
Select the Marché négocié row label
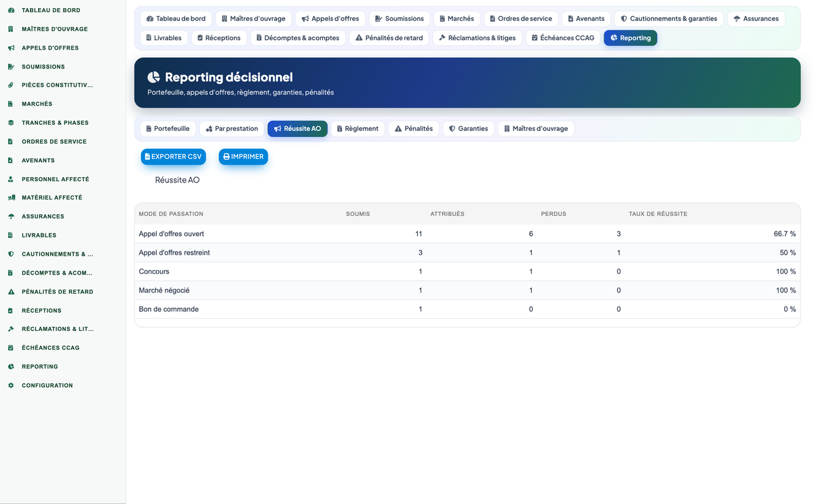164,290
